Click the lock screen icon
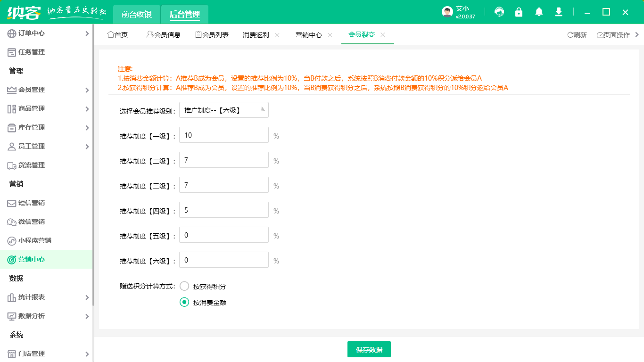The image size is (644, 362). coord(519,12)
